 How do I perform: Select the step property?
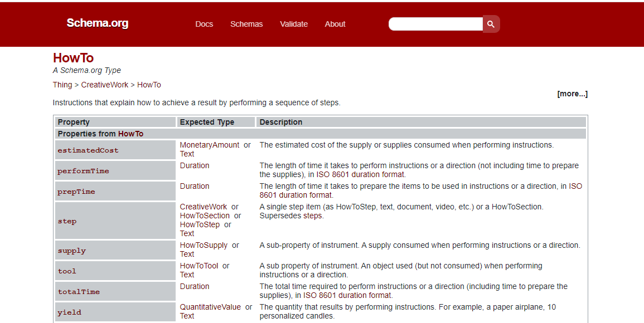(67, 221)
